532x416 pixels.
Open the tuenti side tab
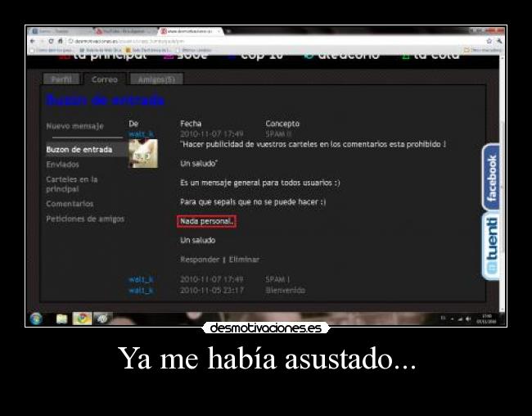tap(491, 246)
